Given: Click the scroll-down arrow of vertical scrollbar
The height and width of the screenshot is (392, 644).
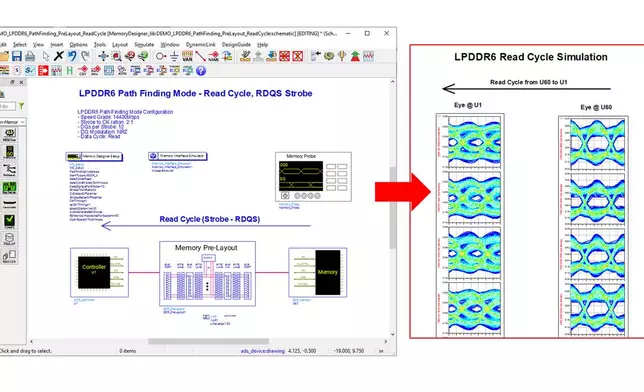Looking at the screenshot, I should (393, 334).
